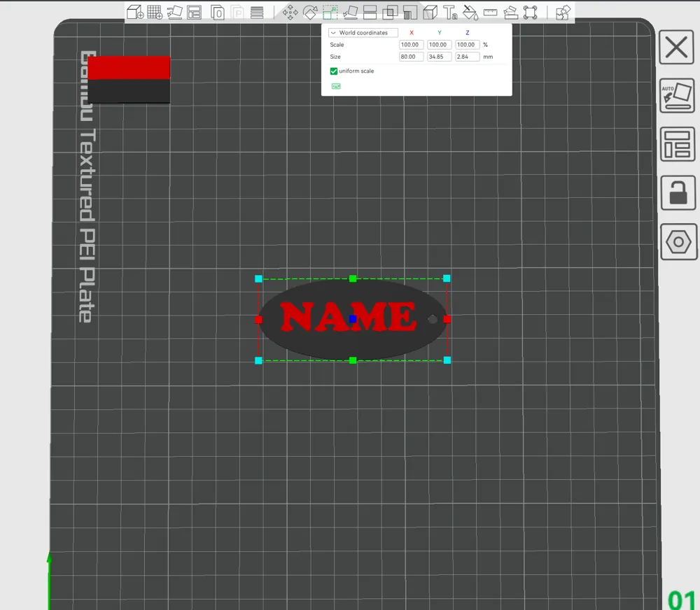
Task: Toggle the plate lock icon
Action: point(678,193)
